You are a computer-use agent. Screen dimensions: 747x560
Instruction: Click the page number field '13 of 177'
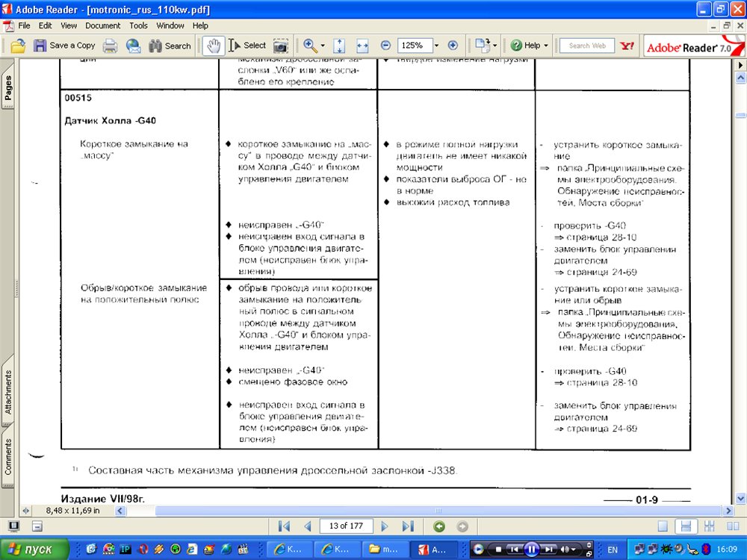[346, 526]
